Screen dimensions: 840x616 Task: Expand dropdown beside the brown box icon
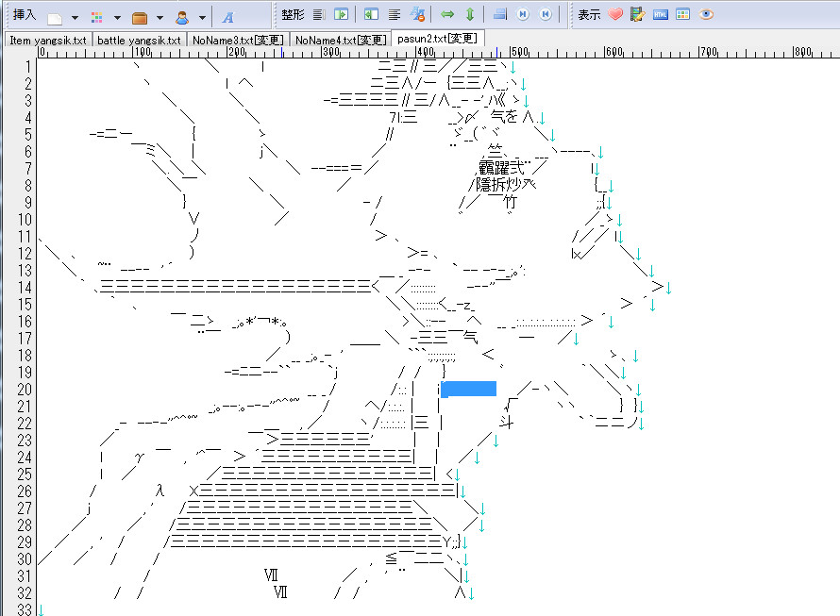tap(160, 17)
